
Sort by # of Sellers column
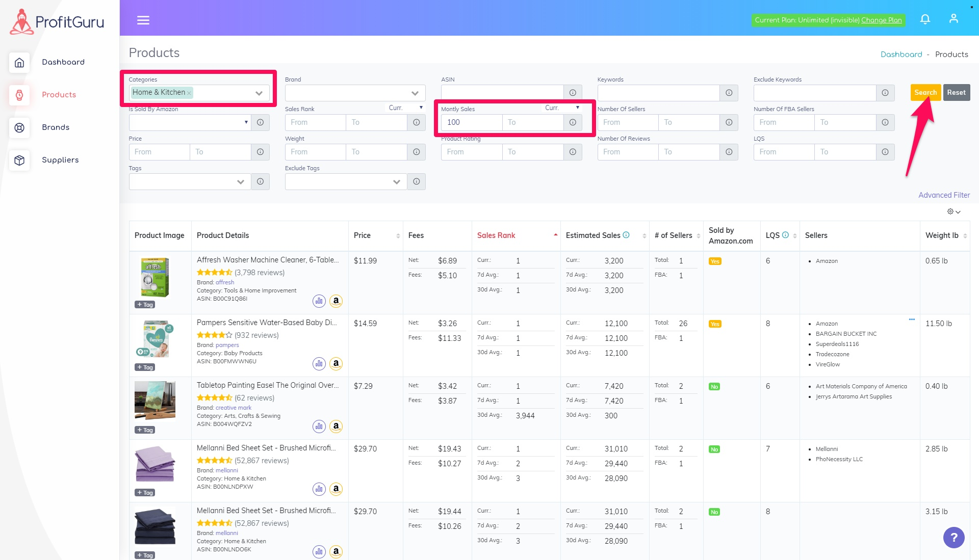tap(698, 235)
